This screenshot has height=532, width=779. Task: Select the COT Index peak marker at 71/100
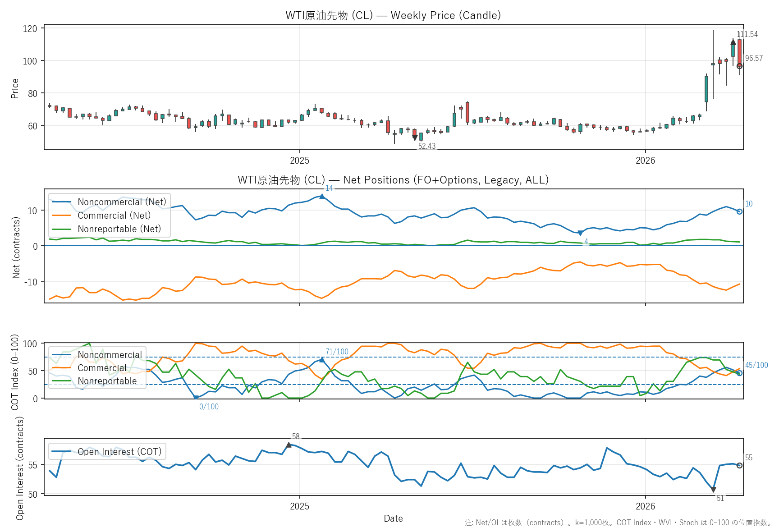point(322,360)
